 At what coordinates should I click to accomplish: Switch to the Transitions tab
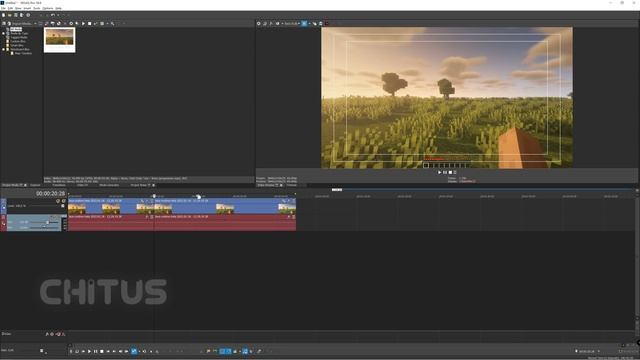coord(59,185)
